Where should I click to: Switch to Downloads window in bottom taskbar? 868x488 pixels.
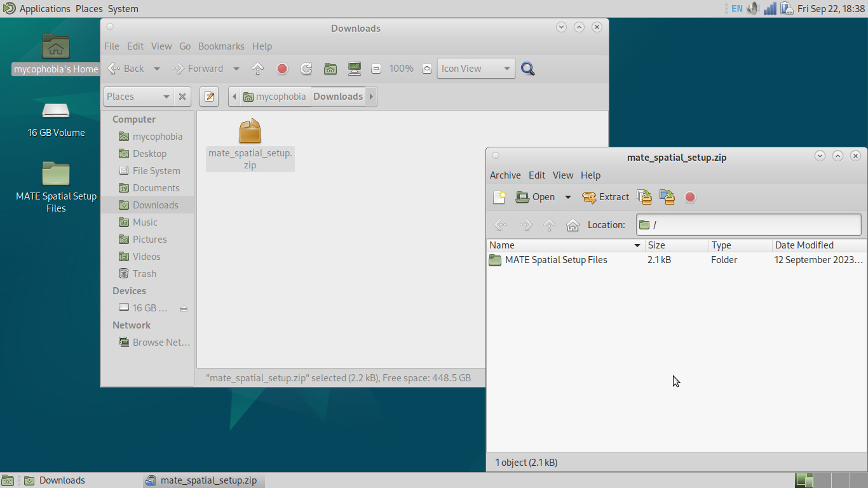click(x=81, y=480)
